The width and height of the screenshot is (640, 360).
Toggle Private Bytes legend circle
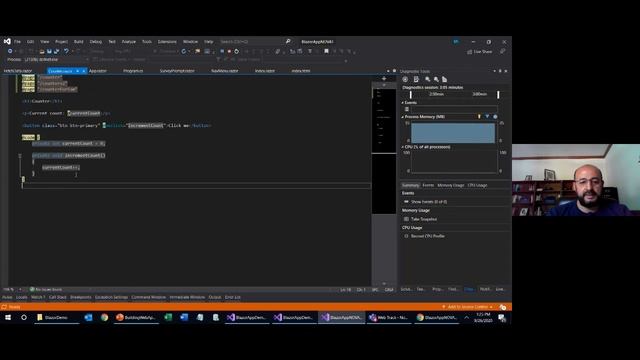(x=495, y=117)
